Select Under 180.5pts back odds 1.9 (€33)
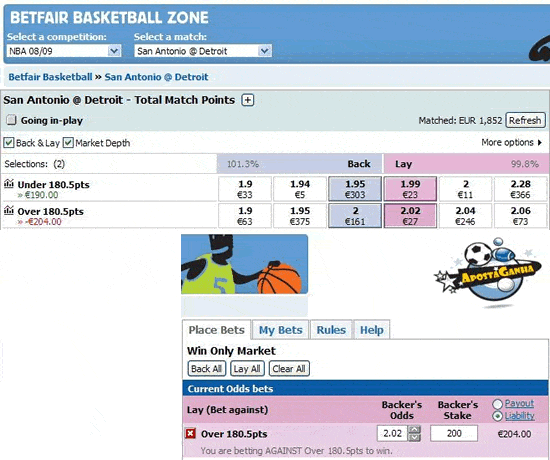Image resolution: width=550 pixels, height=460 pixels. click(245, 189)
